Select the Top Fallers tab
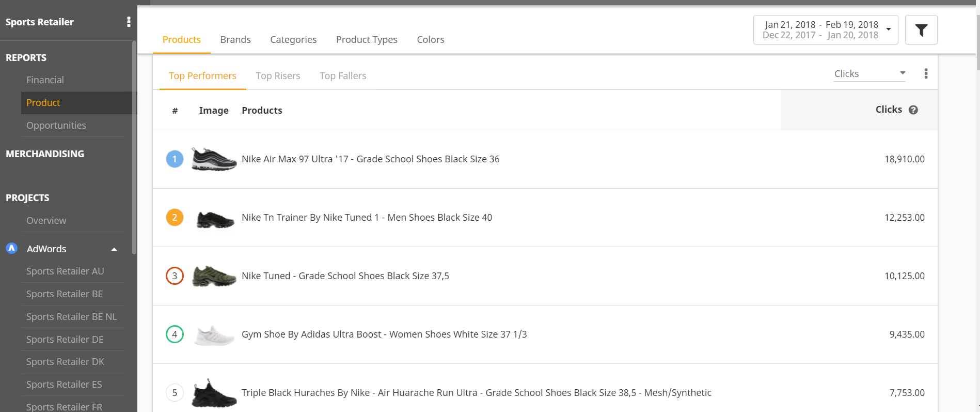The image size is (980, 412). point(343,76)
